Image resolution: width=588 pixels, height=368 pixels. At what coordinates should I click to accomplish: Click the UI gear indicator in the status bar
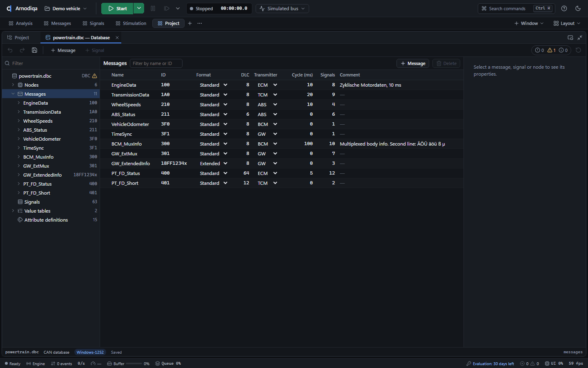pyautogui.click(x=547, y=364)
